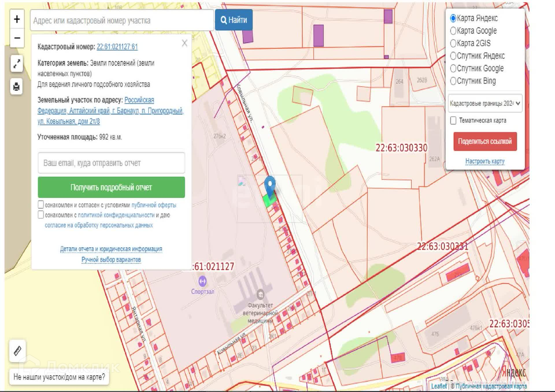Enable the Тематическая карта checkbox
Viewport: 555px width, 392px height.
pyautogui.click(x=453, y=120)
